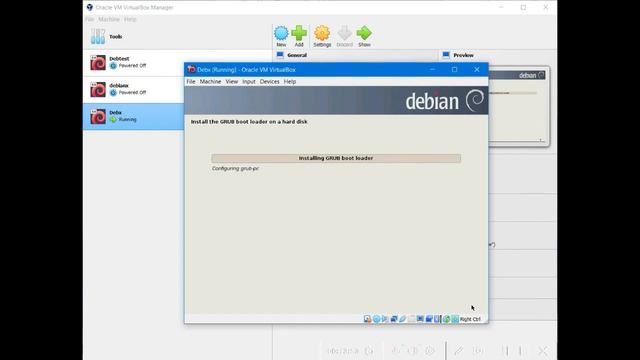This screenshot has height=360, width=640.
Task: Open the Devices menu in VM window
Action: click(x=269, y=82)
